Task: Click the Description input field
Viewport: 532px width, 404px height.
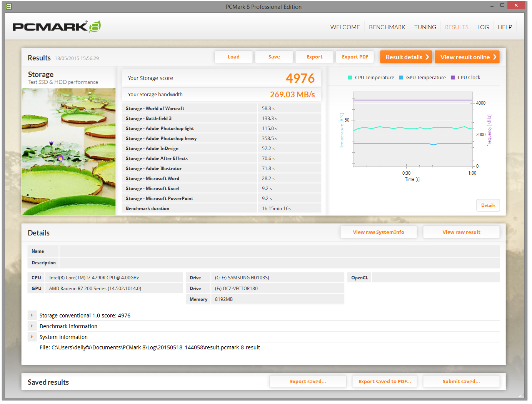Action: 279,263
